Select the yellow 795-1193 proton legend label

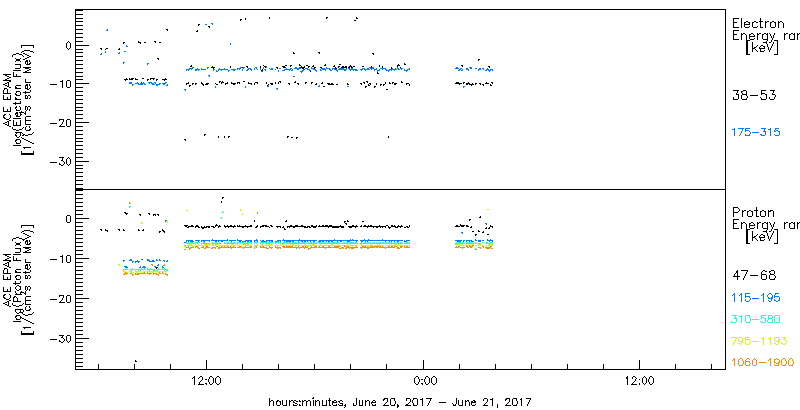759,341
